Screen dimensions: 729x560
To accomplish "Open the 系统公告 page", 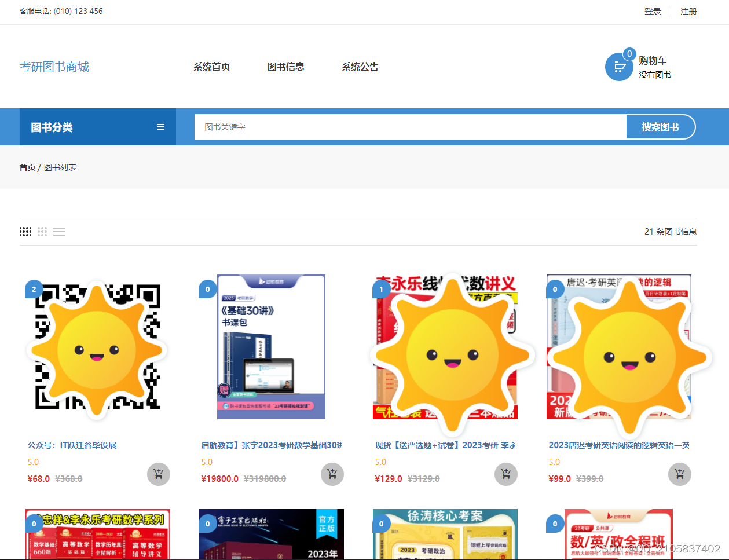I will [360, 67].
